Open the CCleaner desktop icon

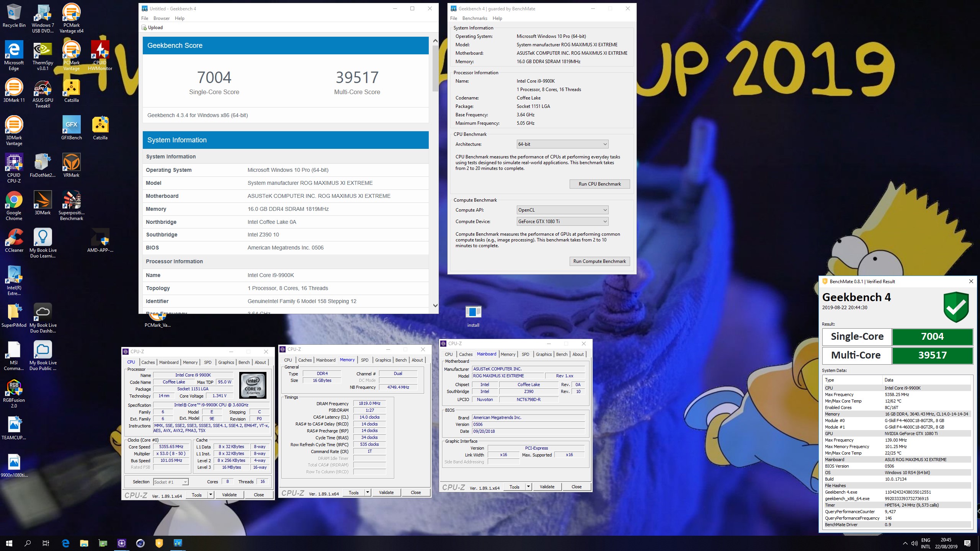(x=14, y=240)
